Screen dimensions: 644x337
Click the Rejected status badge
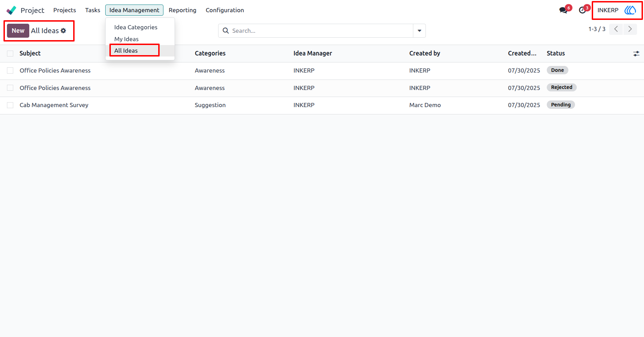[562, 87]
